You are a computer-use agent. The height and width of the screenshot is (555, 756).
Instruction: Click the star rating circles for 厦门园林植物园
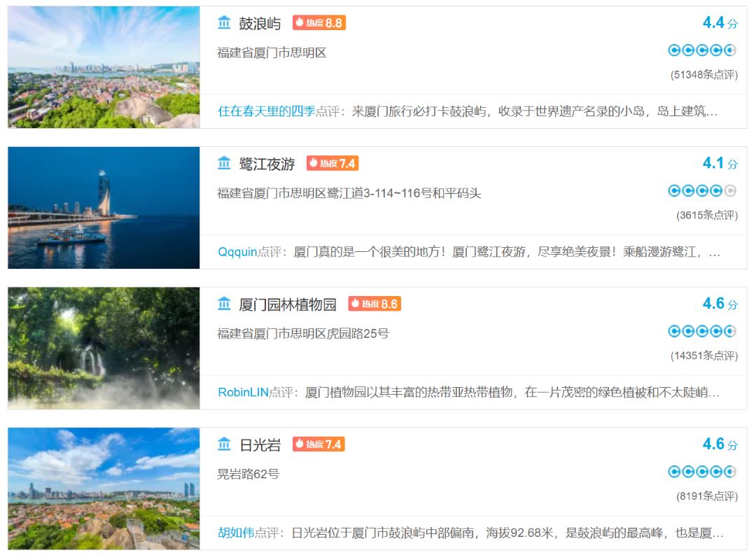point(702,331)
